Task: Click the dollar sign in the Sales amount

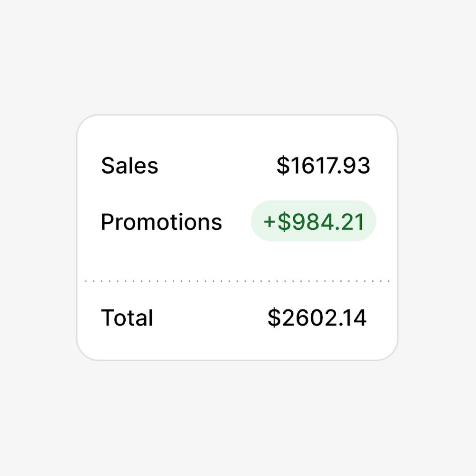Action: [283, 166]
